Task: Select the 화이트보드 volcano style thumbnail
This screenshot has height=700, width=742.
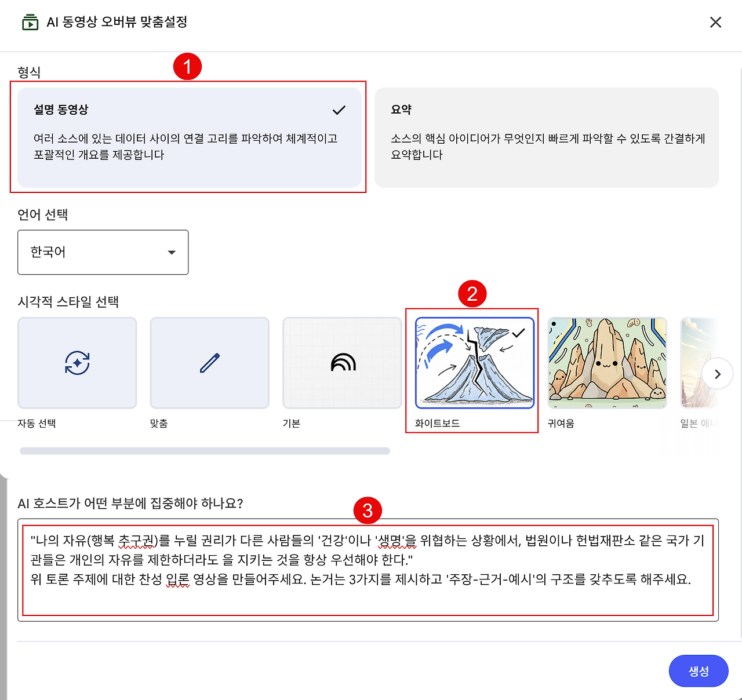Action: 475,363
